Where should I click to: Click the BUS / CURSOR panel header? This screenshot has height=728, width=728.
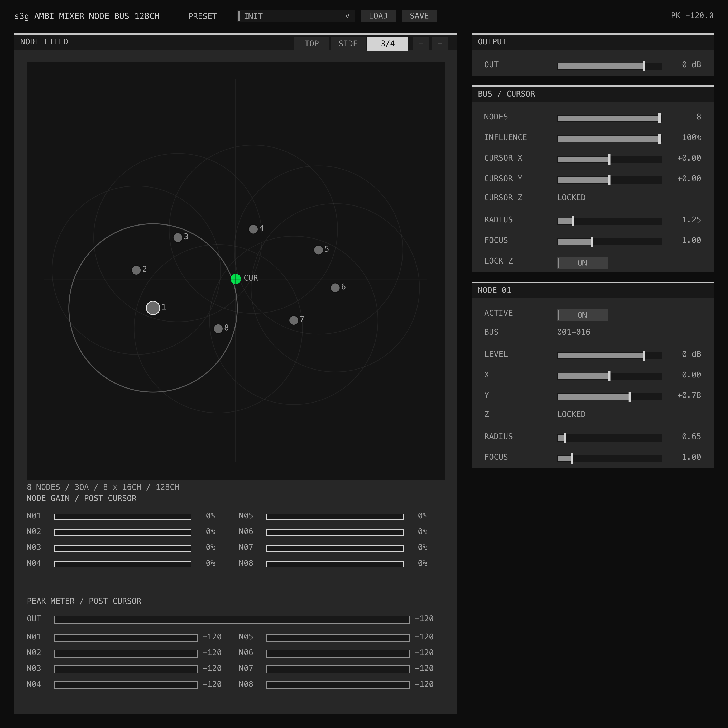click(x=592, y=94)
